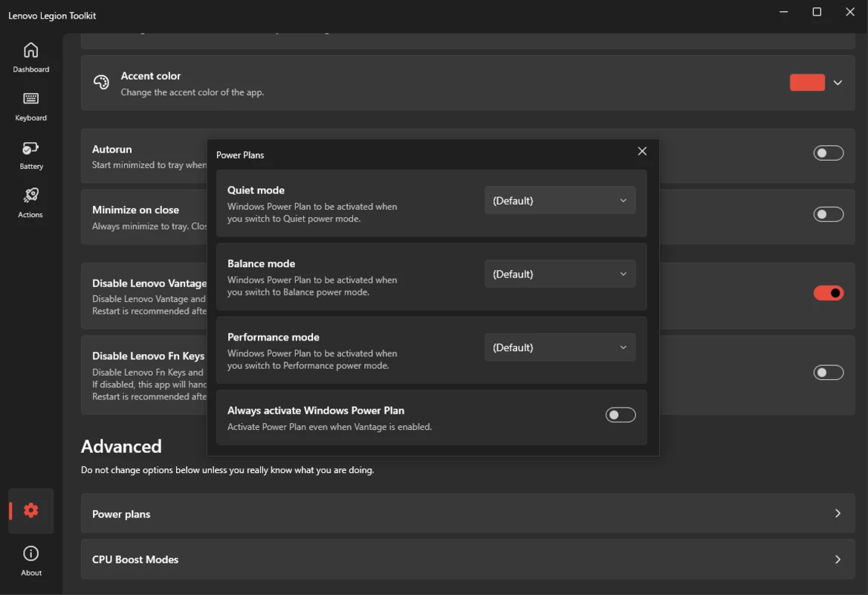
Task: Toggle the Minimize on close switch
Action: (x=828, y=214)
